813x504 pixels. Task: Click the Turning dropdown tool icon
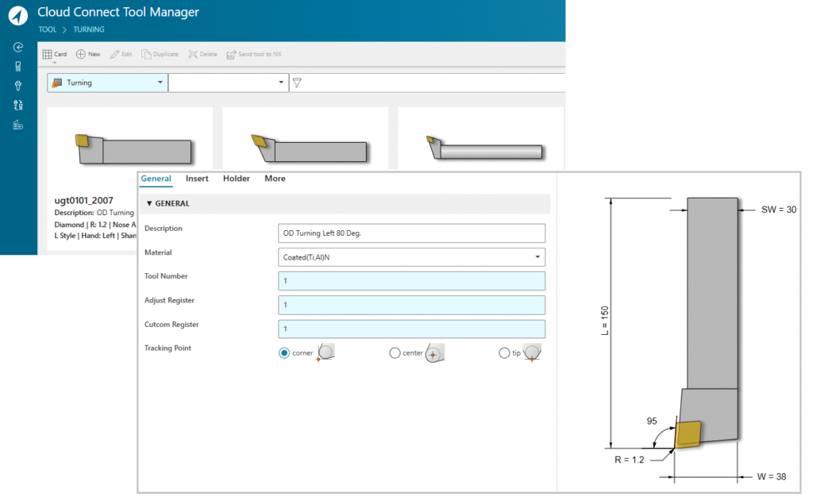pyautogui.click(x=57, y=83)
